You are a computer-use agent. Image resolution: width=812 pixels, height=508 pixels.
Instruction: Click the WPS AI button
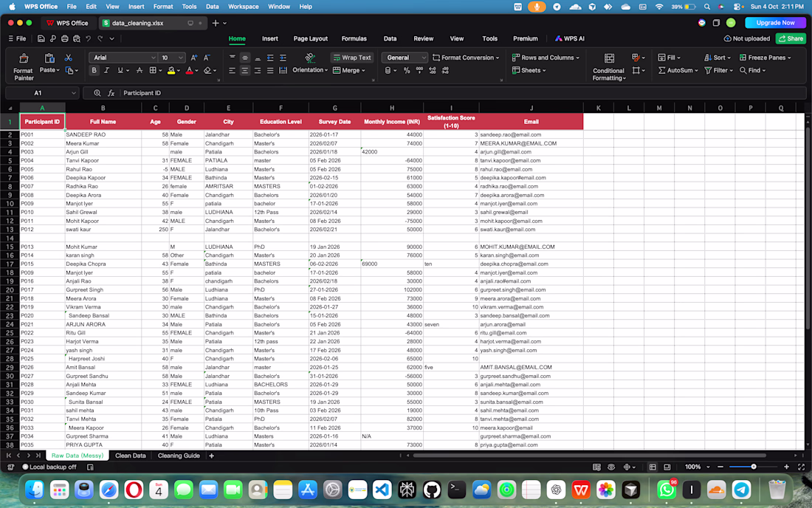tap(570, 39)
